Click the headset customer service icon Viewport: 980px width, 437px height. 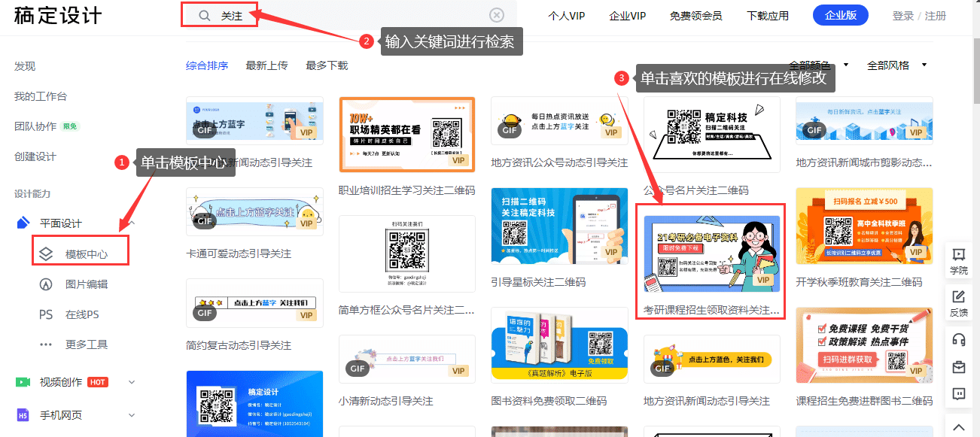[959, 339]
